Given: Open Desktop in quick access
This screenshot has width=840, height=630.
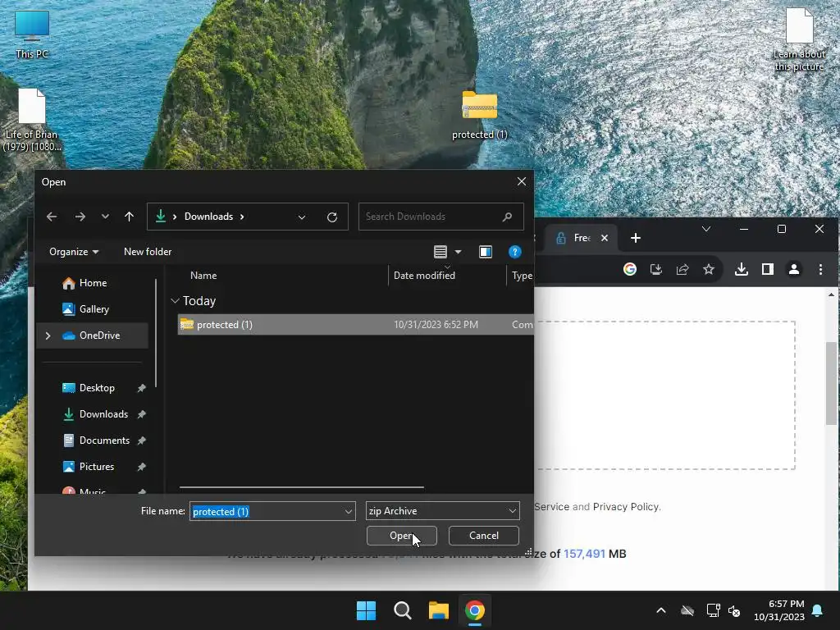Looking at the screenshot, I should point(97,388).
